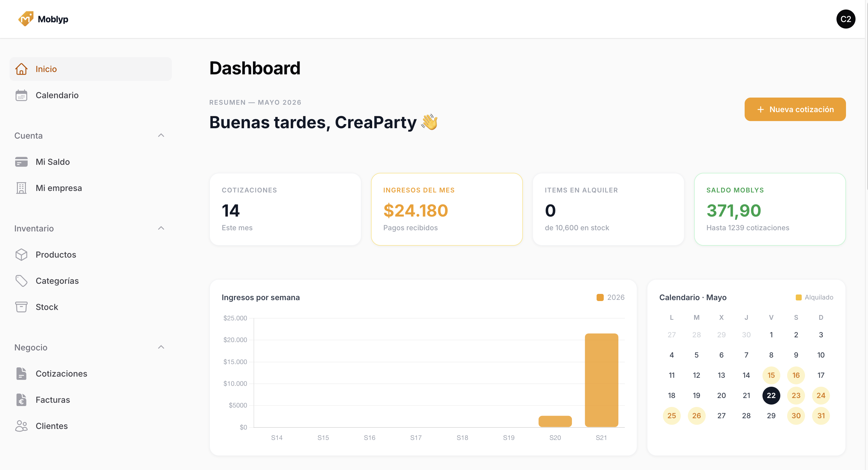868x470 pixels.
Task: Click the Moblyp brand name
Action: pos(53,19)
